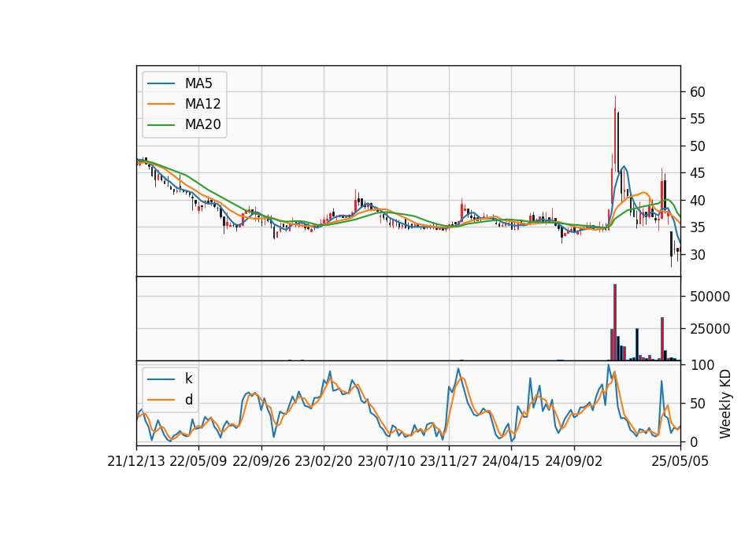Viewport: 756px width, 543px height.
Task: Click the 40 price axis label
Action: 697,201
